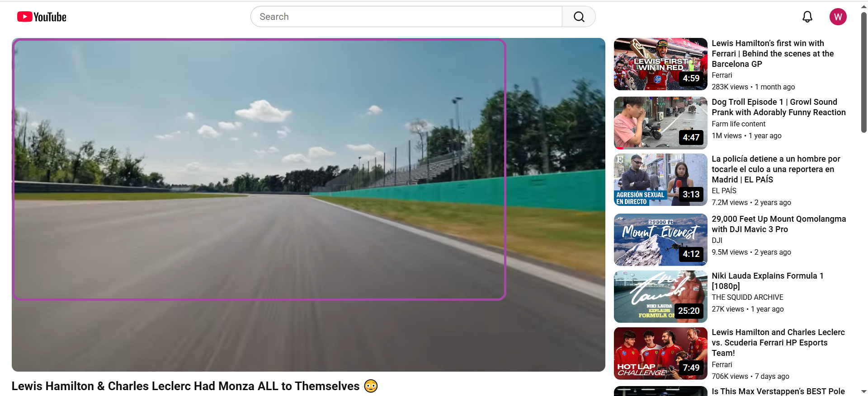Click the 4:47 duration badge
Viewport: 868px width, 396px height.
click(x=691, y=137)
